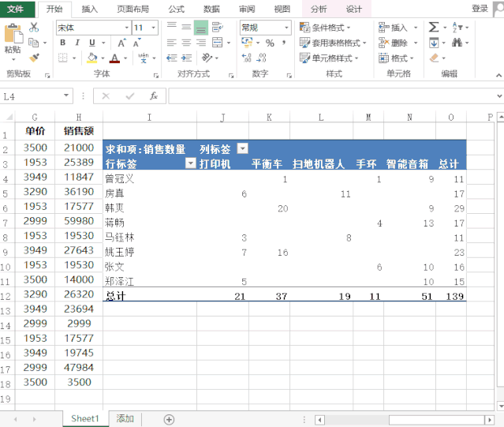Click the increase indent icon
Screen dimensions: 504x427
(x=186, y=58)
